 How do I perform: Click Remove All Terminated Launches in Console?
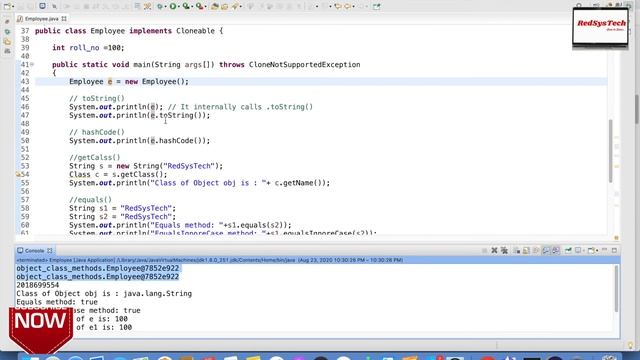click(x=504, y=251)
